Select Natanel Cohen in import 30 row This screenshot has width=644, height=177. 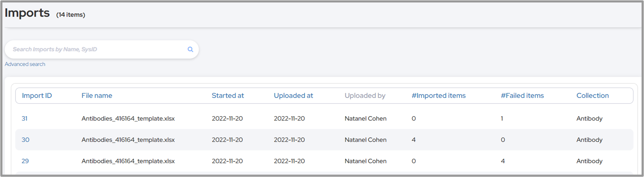(365, 140)
